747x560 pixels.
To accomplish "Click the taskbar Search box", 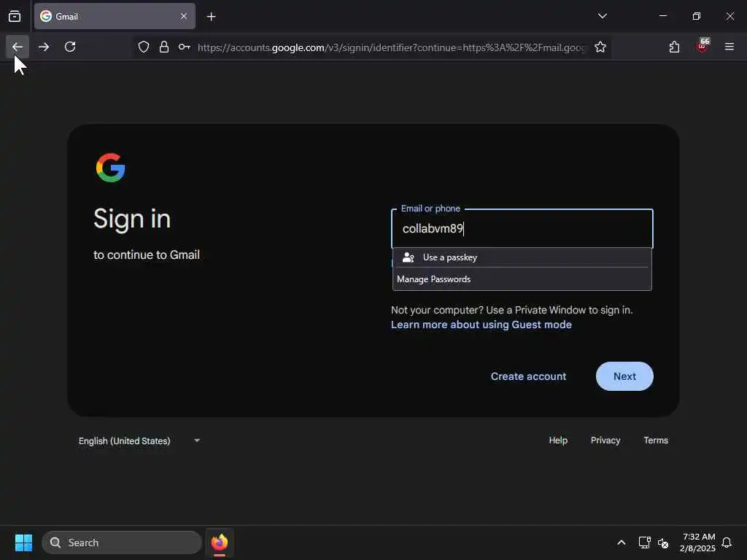I will [122, 542].
